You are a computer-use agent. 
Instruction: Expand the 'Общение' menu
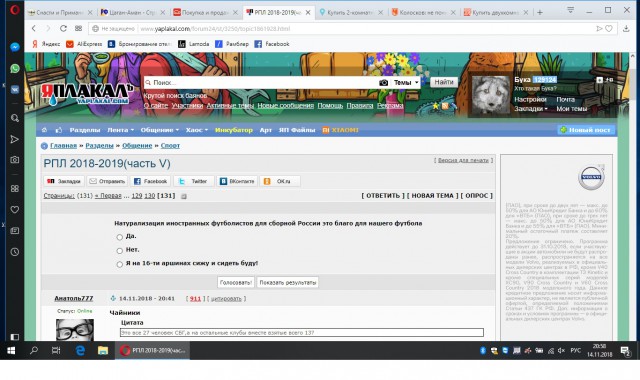point(160,130)
